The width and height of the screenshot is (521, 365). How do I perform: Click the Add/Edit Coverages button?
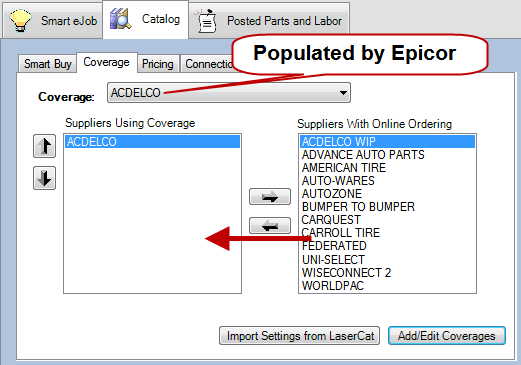(447, 336)
